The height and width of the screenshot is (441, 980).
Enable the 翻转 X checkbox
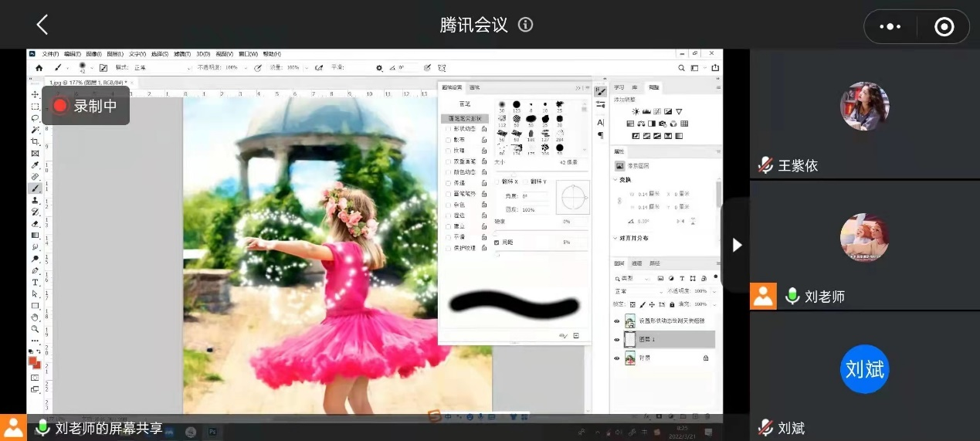pos(497,181)
